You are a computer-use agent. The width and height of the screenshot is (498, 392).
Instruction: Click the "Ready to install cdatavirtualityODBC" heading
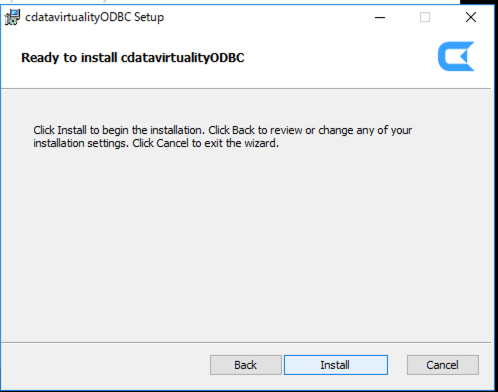coord(133,58)
